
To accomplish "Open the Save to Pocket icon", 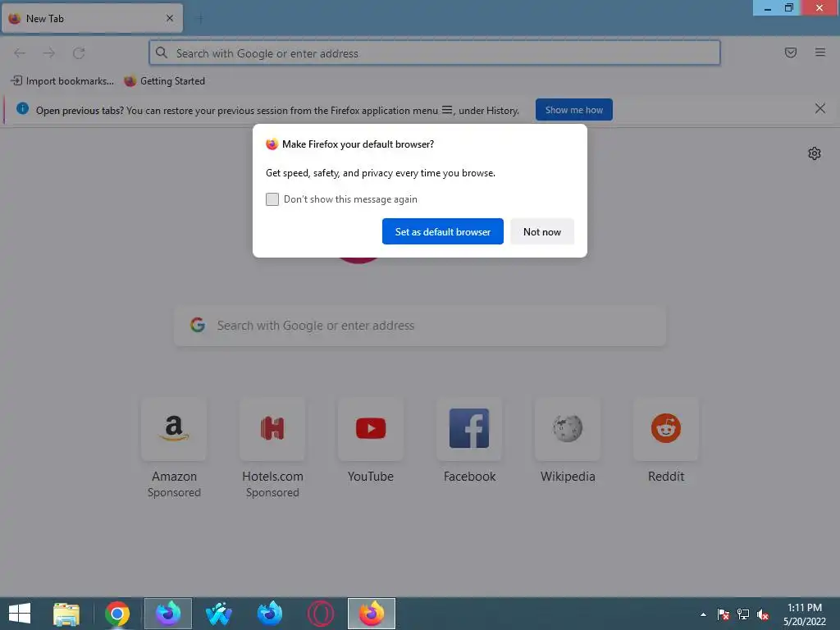I will [x=790, y=52].
